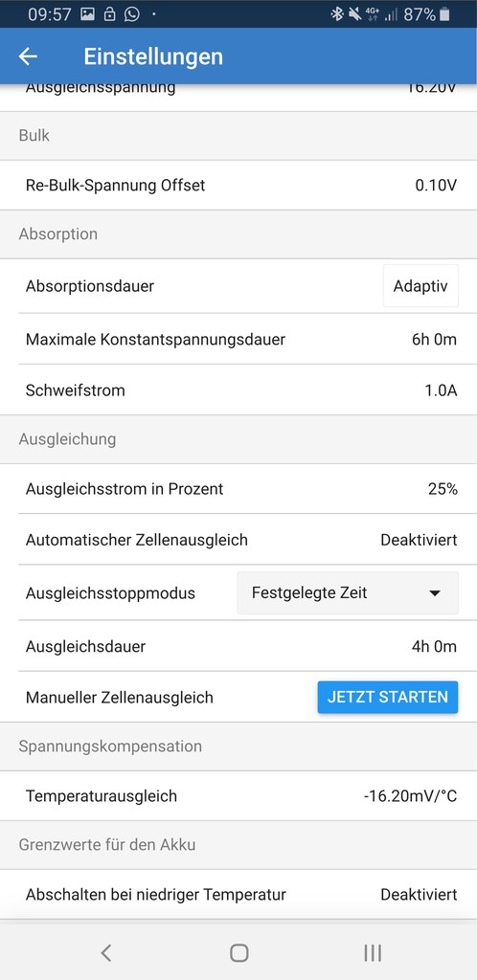The width and height of the screenshot is (477, 980).
Task: Tap the battery icon in status bar
Action: 444,14
